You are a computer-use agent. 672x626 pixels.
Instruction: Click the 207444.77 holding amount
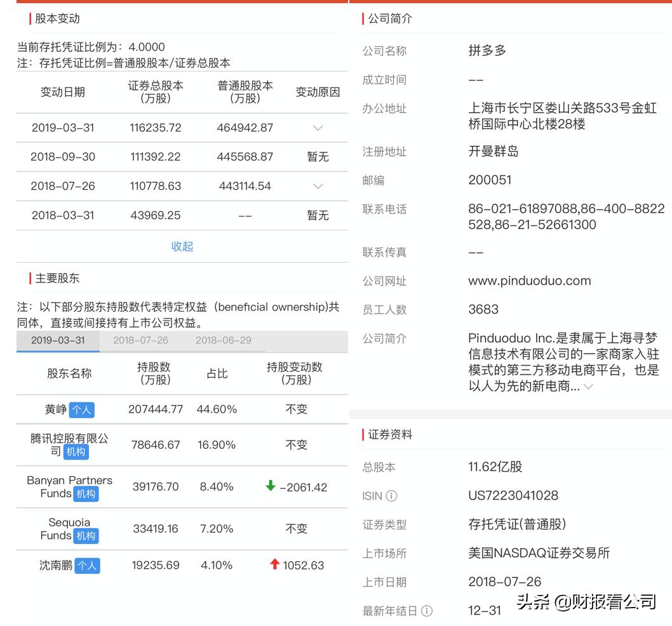tap(156, 410)
